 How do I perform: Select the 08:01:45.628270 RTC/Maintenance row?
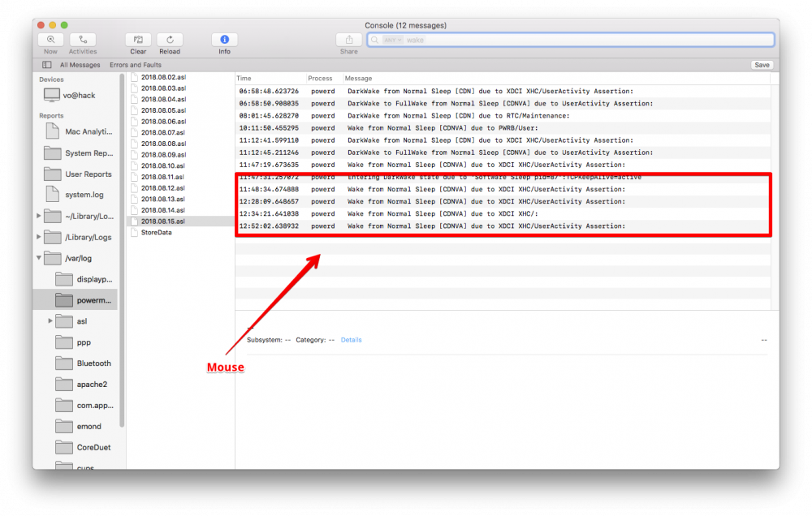pos(503,116)
